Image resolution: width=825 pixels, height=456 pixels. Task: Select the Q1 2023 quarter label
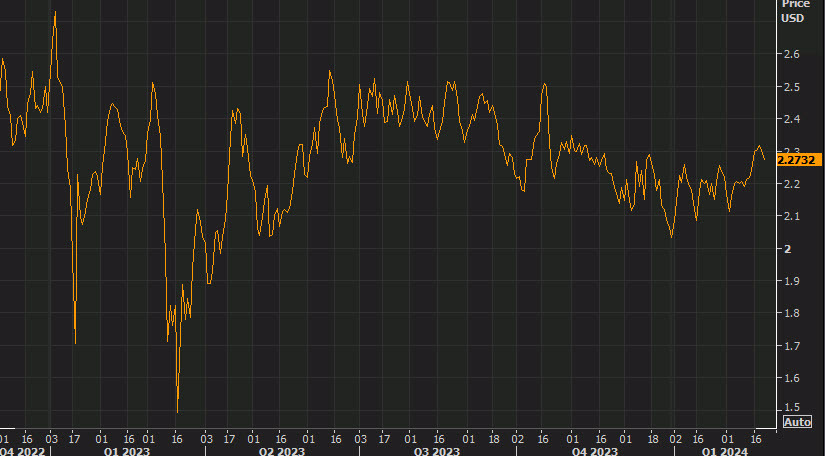pos(128,451)
